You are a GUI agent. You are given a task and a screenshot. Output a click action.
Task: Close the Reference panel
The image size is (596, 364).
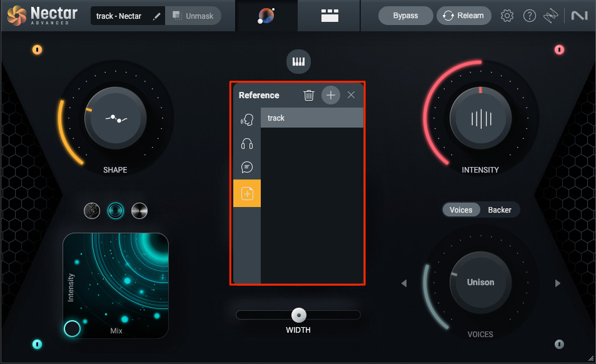tap(351, 95)
